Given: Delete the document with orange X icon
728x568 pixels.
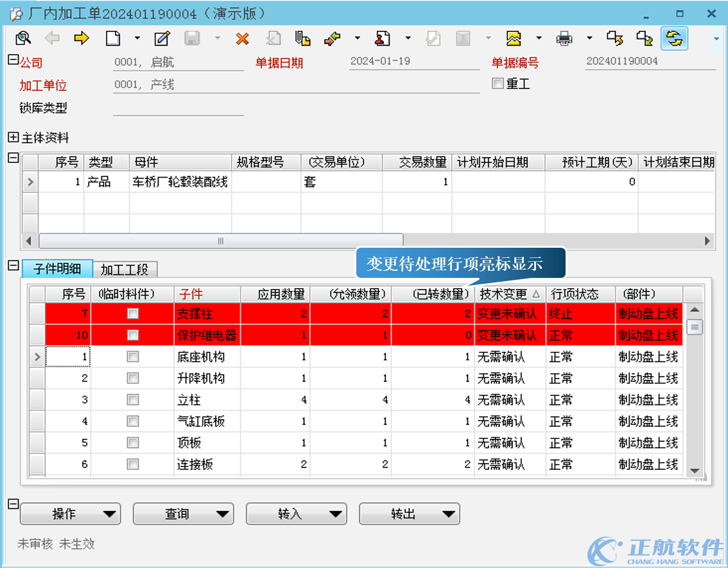Looking at the screenshot, I should pyautogui.click(x=243, y=39).
